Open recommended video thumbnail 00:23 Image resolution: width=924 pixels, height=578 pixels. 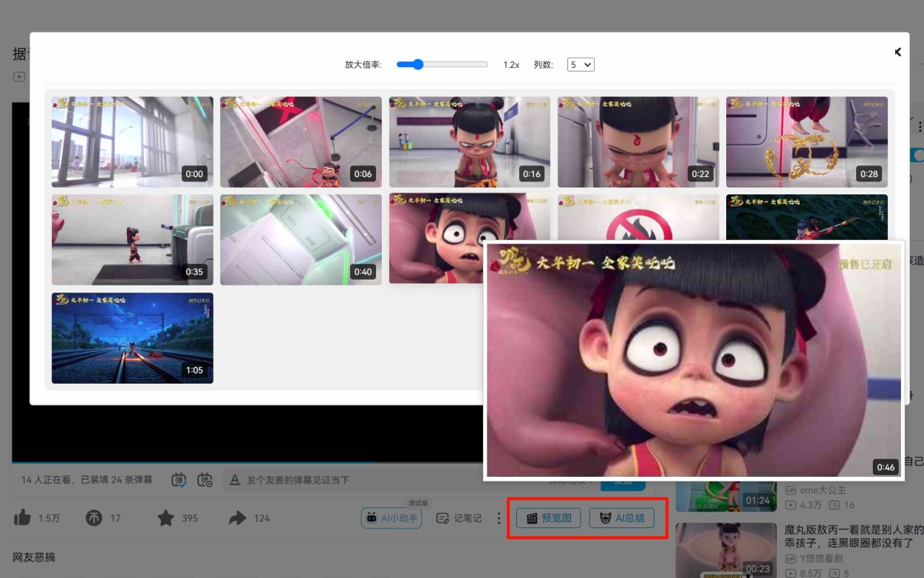click(726, 551)
